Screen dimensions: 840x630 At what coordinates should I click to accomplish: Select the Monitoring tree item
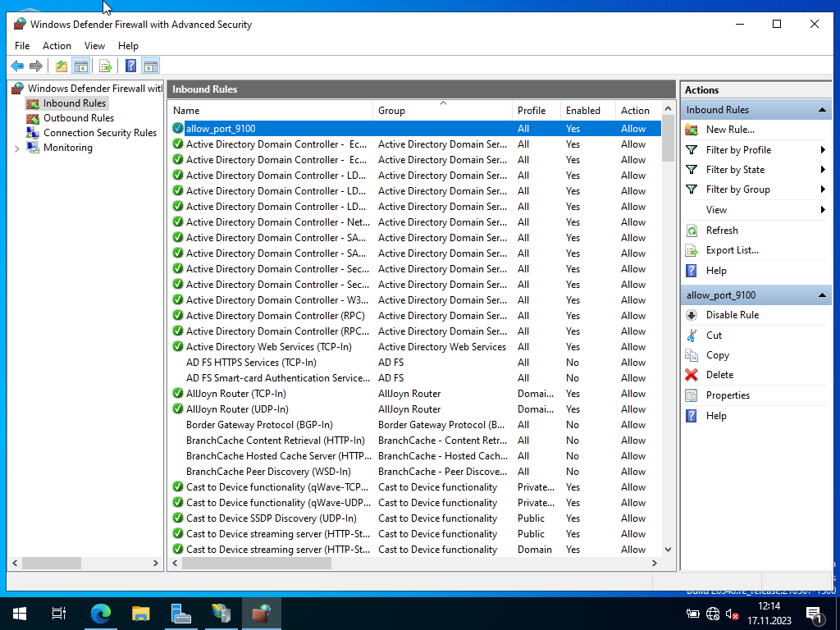[x=67, y=148]
